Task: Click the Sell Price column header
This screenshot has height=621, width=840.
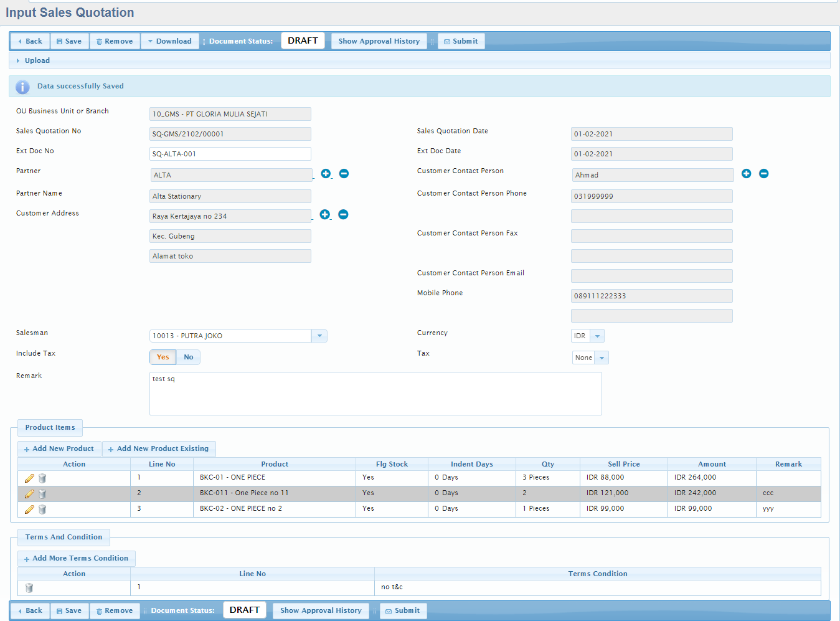Action: click(624, 464)
